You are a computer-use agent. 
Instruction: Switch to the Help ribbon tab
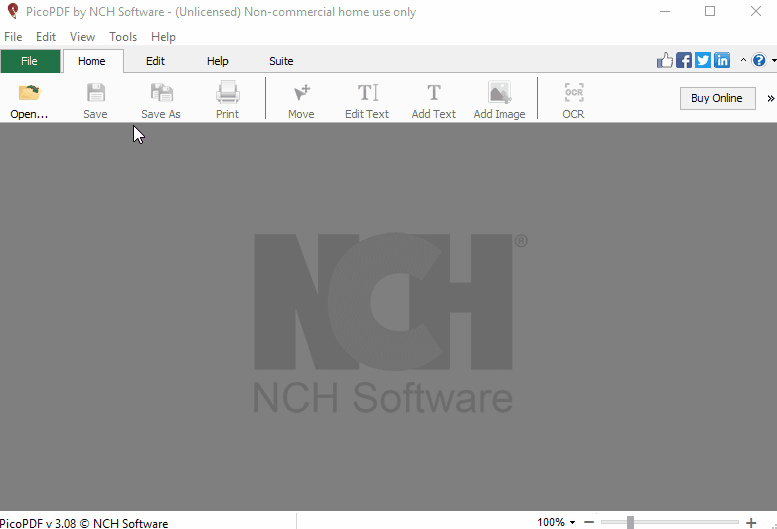pos(218,61)
